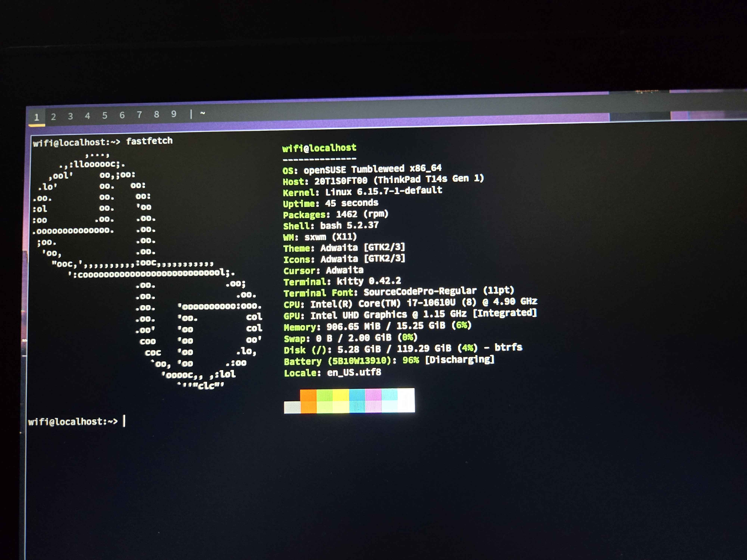Switch to workspace 4 tab
This screenshot has width=747, height=560.
point(87,116)
